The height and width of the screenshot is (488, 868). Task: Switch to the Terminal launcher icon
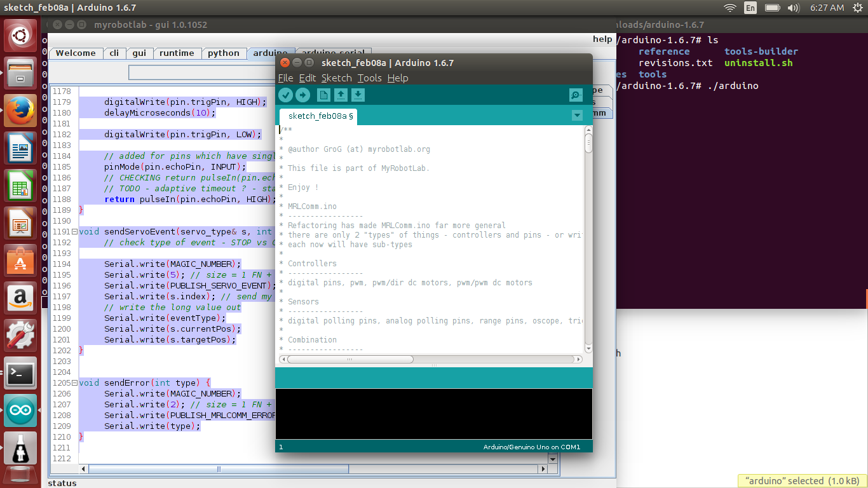20,373
